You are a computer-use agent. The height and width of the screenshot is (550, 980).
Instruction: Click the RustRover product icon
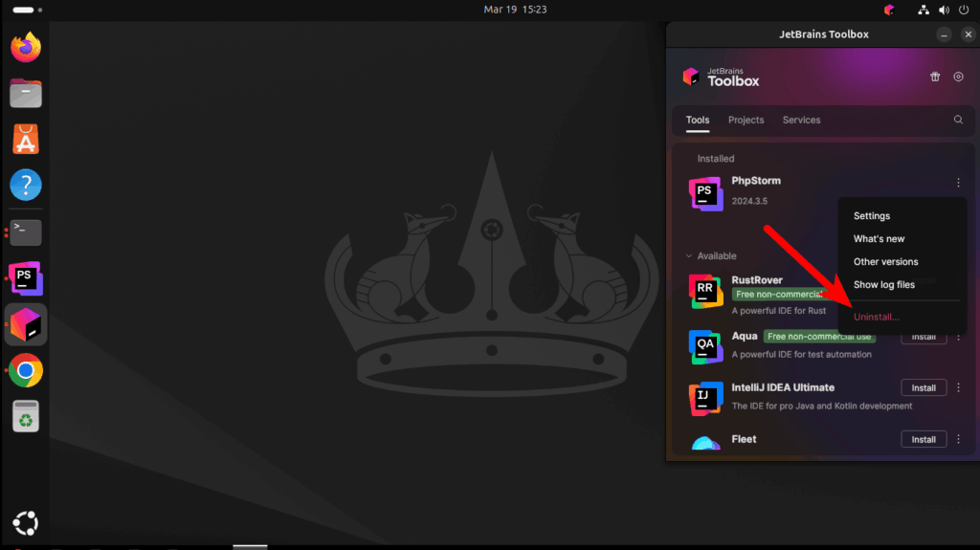705,291
